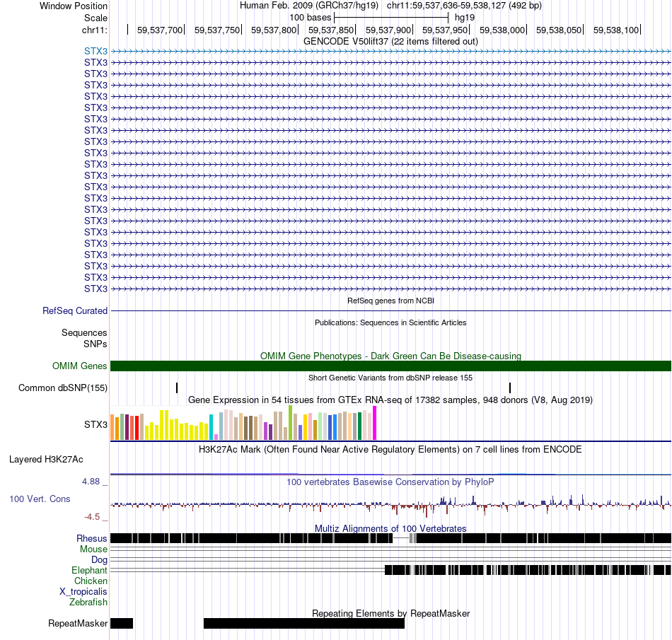The height and width of the screenshot is (640, 672).
Task: Click the Zebrafish species label
Action: (x=88, y=603)
